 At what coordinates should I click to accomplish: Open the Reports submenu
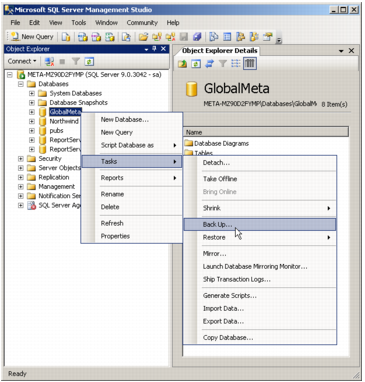pos(132,178)
